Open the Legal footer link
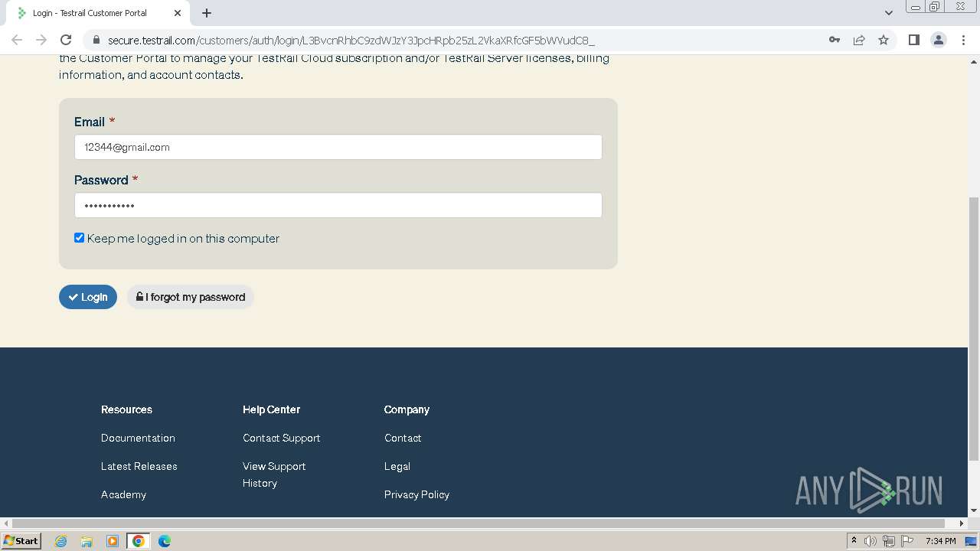This screenshot has height=551, width=980. [x=397, y=466]
